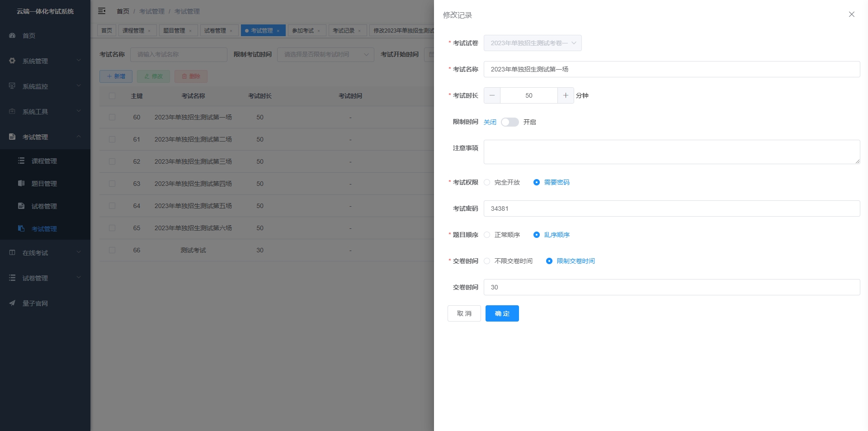The height and width of the screenshot is (431, 868).
Task: Toggle the 限制时间 switch
Action: (509, 122)
